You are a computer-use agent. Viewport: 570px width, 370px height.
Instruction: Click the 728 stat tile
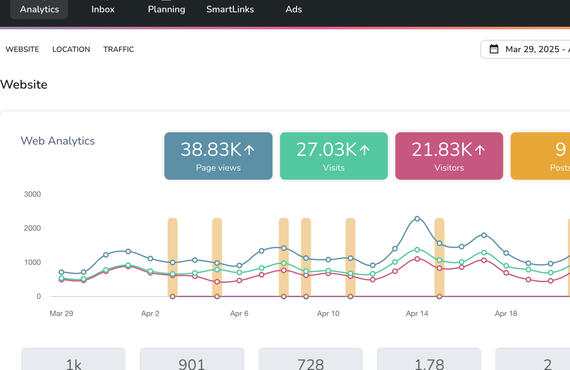point(310,359)
